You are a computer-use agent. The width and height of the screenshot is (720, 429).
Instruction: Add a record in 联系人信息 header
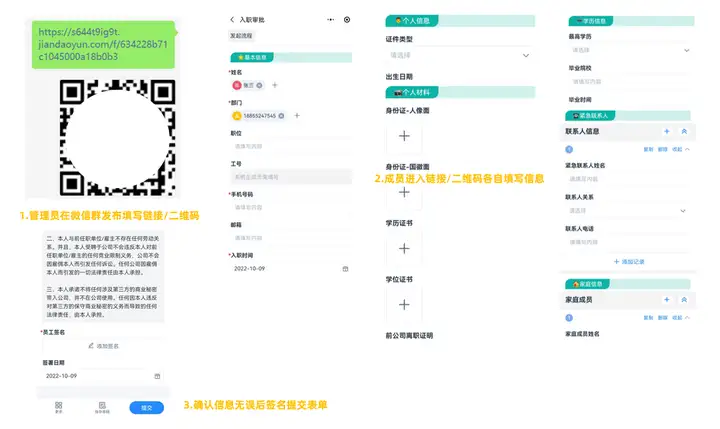point(667,131)
